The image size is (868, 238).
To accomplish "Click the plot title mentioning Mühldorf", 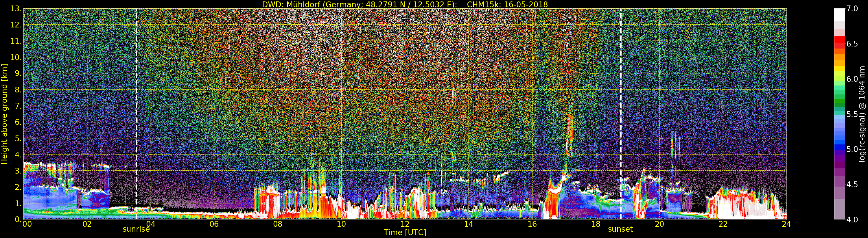I will (405, 4).
